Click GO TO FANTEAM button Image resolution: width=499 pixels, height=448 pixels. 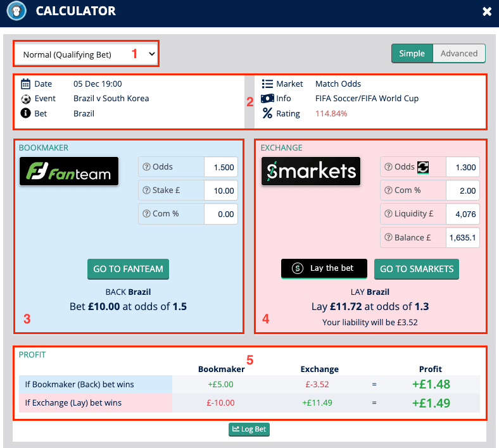129,269
